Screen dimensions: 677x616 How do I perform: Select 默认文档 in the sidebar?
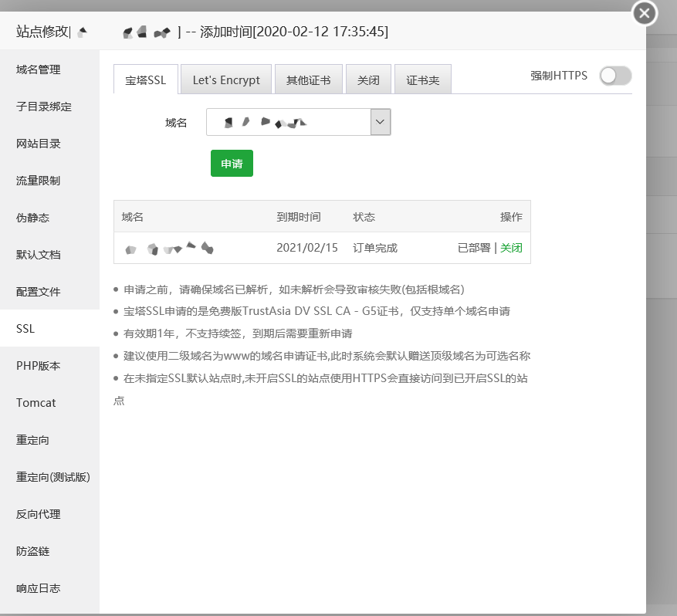click(36, 255)
